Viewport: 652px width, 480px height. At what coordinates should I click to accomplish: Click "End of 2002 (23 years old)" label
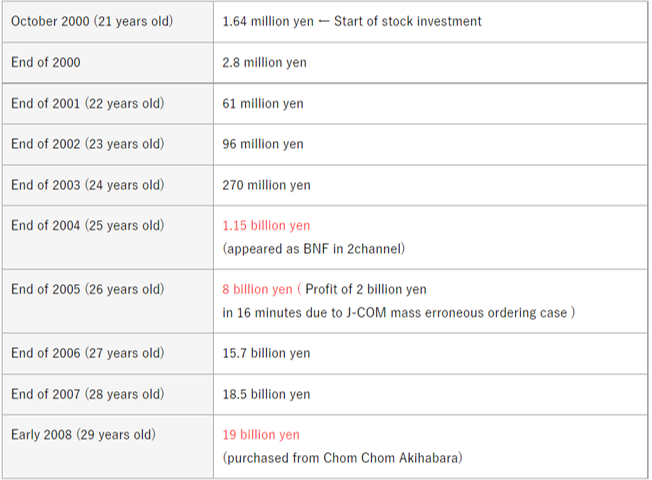point(88,144)
